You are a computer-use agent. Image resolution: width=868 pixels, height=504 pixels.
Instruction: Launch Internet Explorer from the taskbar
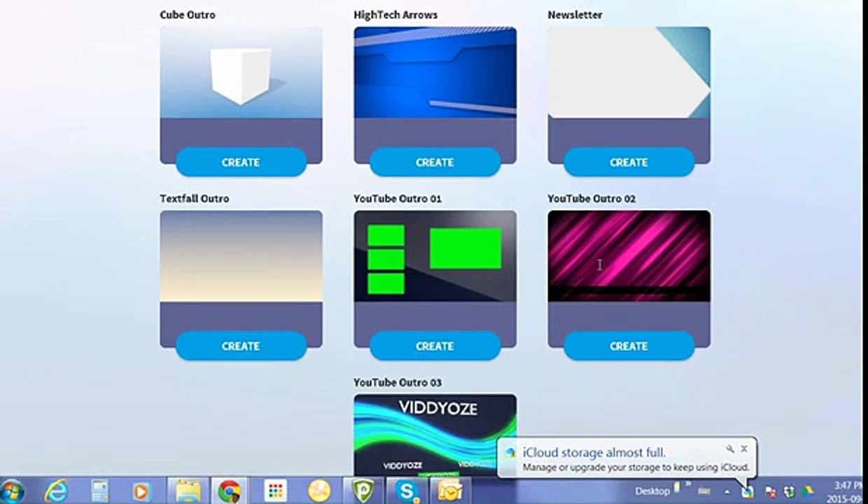[x=56, y=491]
